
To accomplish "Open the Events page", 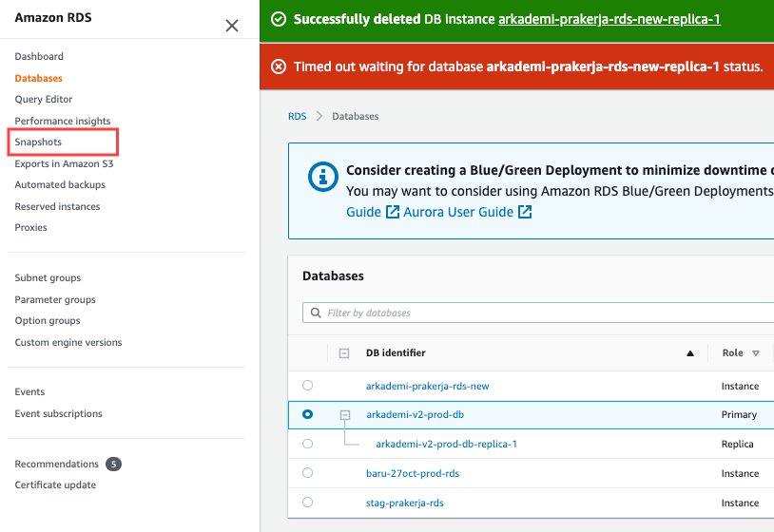I will (x=29, y=391).
